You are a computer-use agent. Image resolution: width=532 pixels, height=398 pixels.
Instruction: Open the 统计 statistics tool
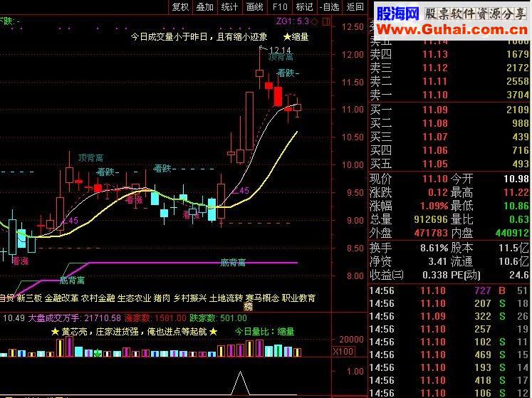[230, 7]
